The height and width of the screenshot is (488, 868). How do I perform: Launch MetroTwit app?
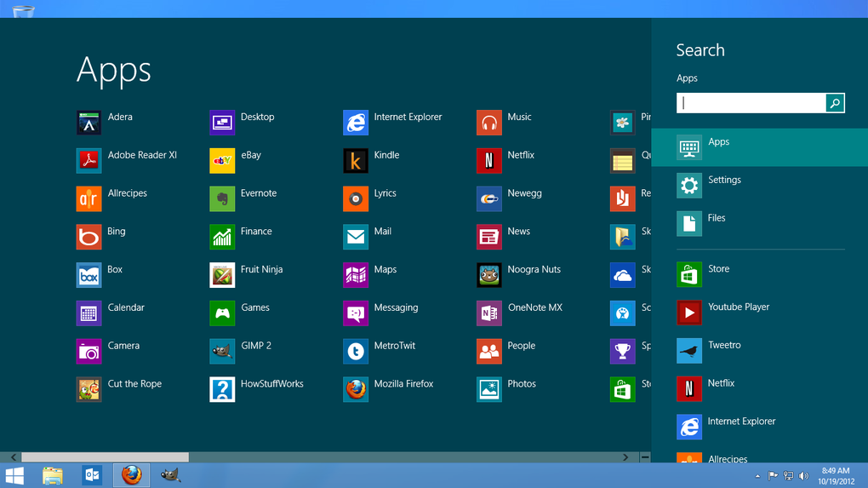point(356,352)
